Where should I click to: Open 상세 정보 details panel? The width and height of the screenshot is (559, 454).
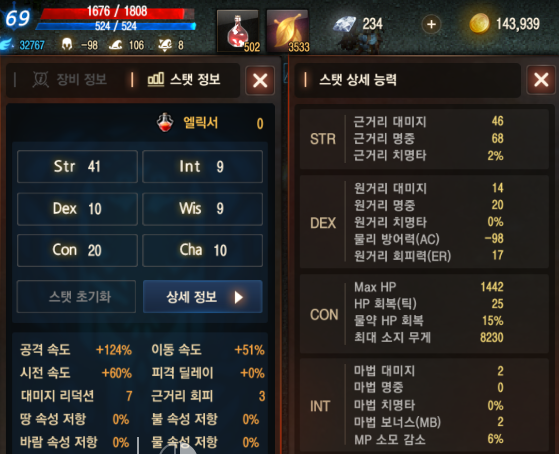202,297
